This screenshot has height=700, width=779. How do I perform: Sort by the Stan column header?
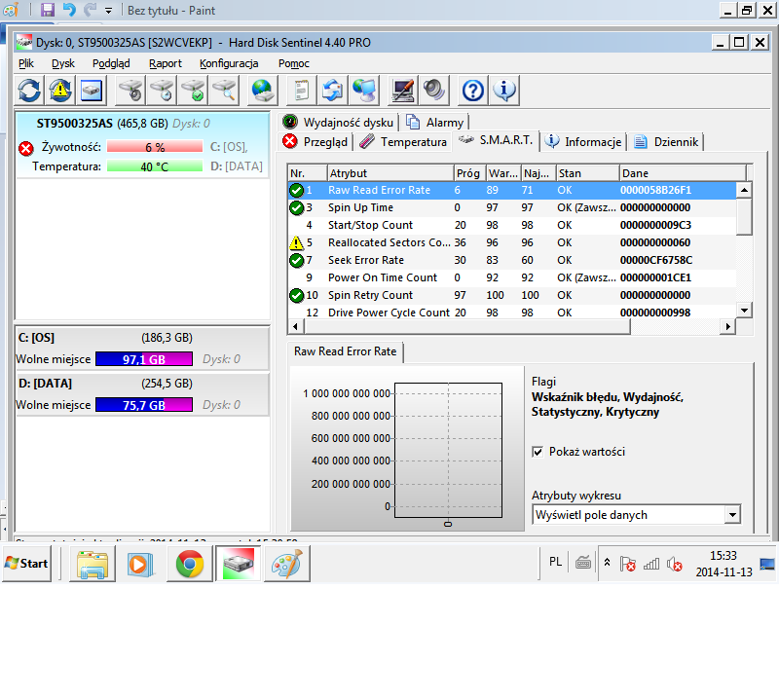click(x=588, y=173)
